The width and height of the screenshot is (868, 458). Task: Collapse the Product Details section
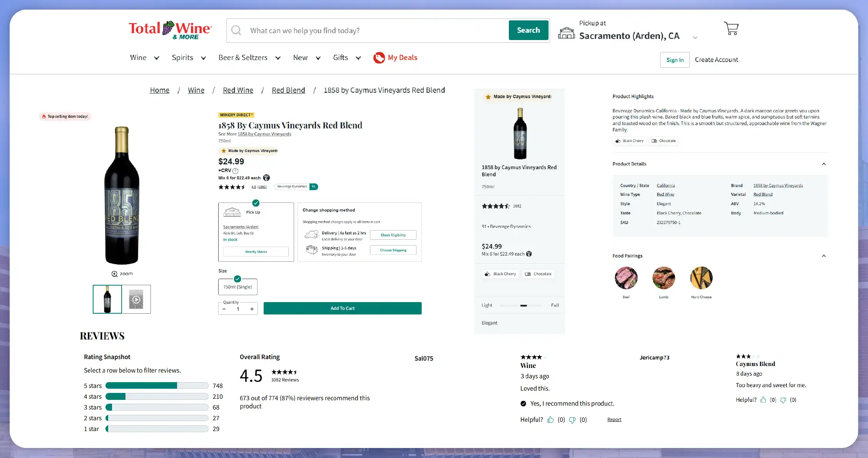click(824, 164)
